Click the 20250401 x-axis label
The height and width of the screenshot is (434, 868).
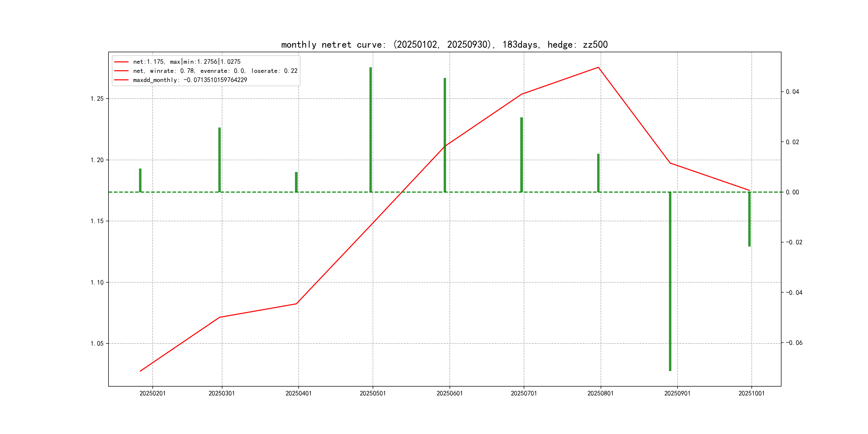pos(298,393)
